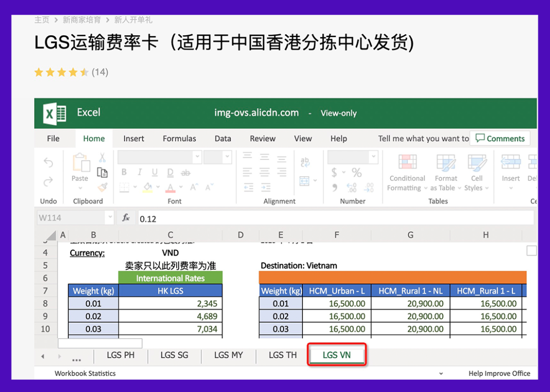The height and width of the screenshot is (392, 550).
Task: Click the Redo arrow icon
Action: coord(48,182)
